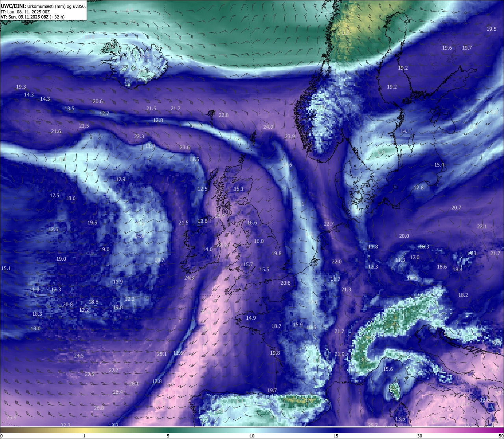Click the 14.1 value on the map
The height and width of the screenshot is (439, 504).
(405, 132)
